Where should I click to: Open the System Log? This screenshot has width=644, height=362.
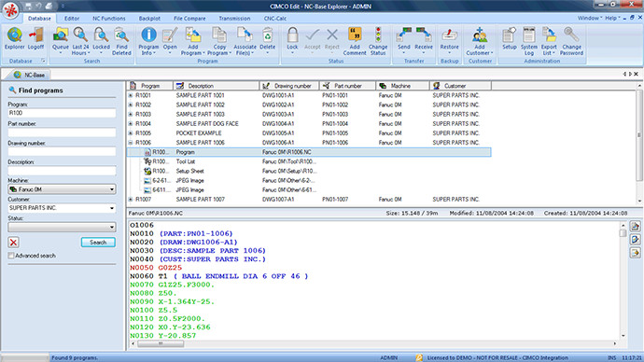point(529,41)
